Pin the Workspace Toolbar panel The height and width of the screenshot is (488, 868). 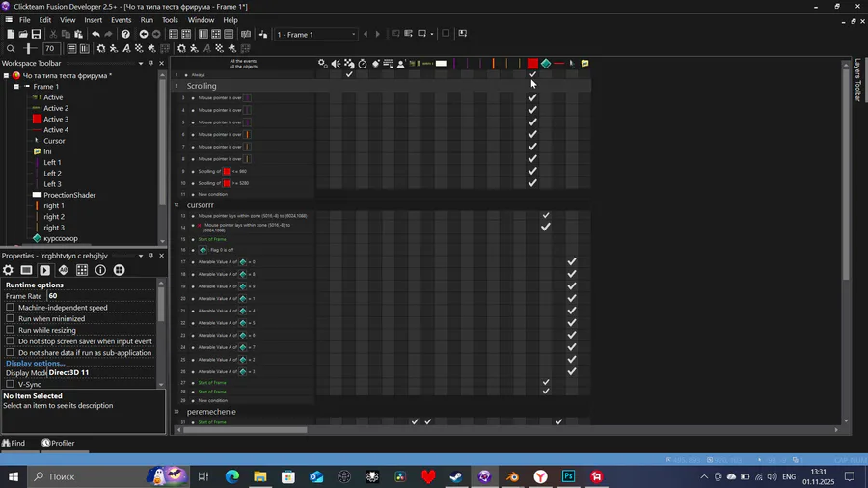point(151,63)
